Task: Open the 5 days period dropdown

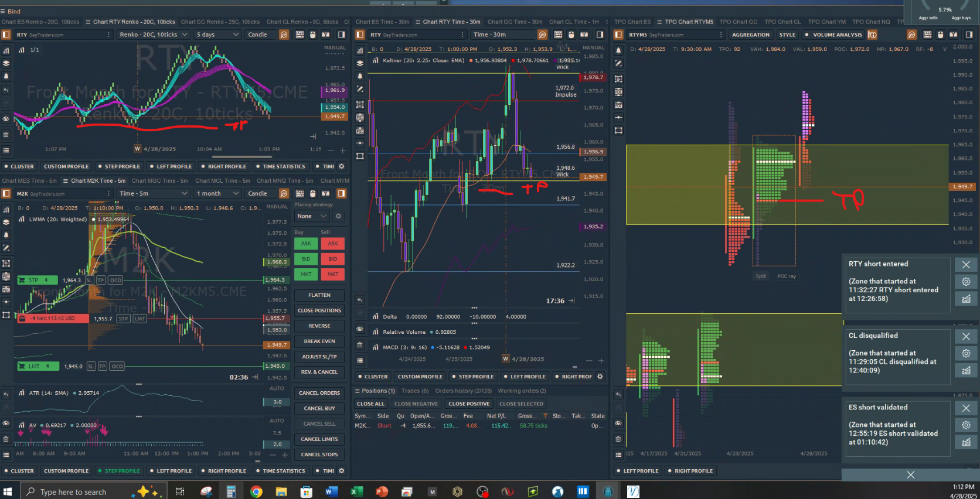Action: click(218, 35)
